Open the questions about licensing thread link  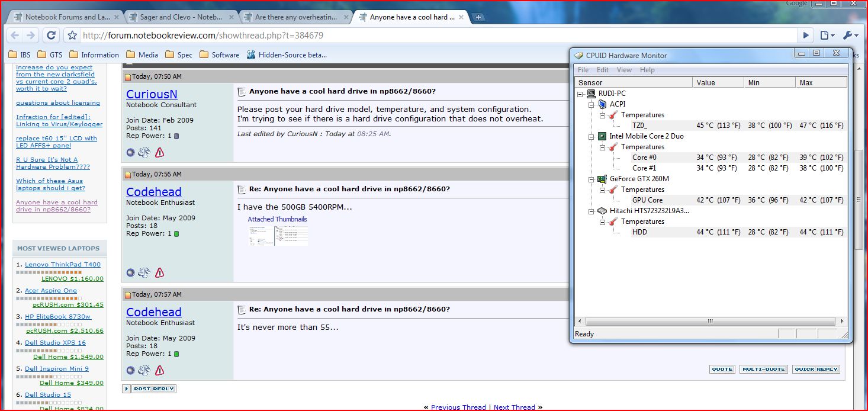pyautogui.click(x=58, y=103)
